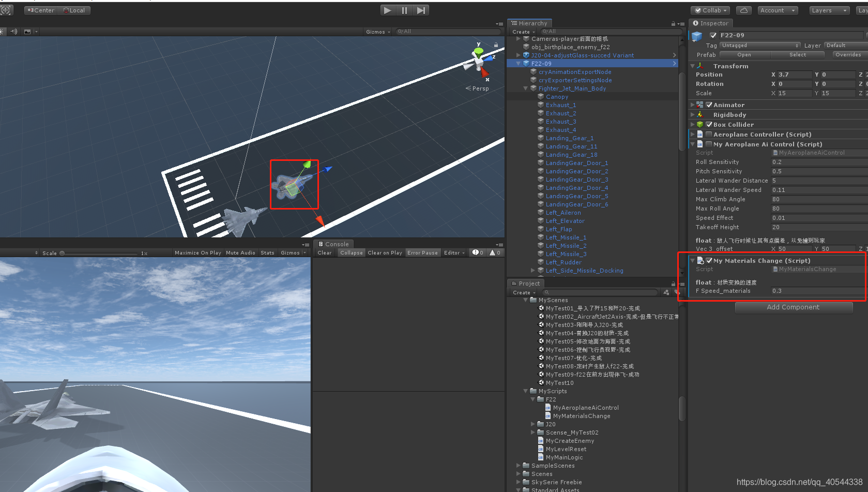This screenshot has width=868, height=492.
Task: Open the Layers dropdown
Action: 829,10
